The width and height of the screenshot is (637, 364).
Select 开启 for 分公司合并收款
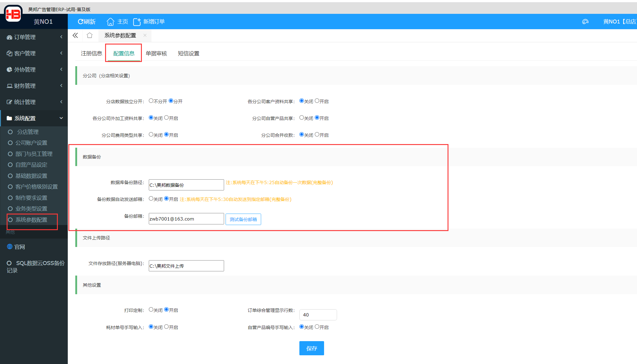click(317, 134)
